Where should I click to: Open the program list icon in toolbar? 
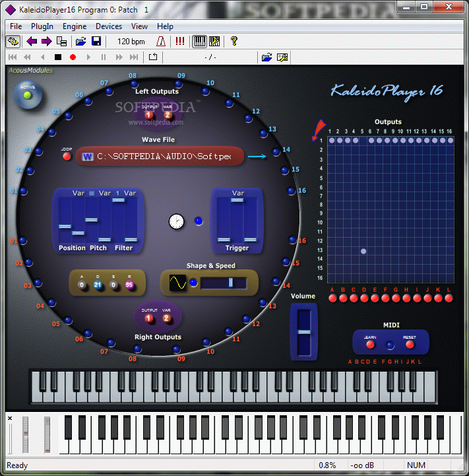pyautogui.click(x=61, y=42)
